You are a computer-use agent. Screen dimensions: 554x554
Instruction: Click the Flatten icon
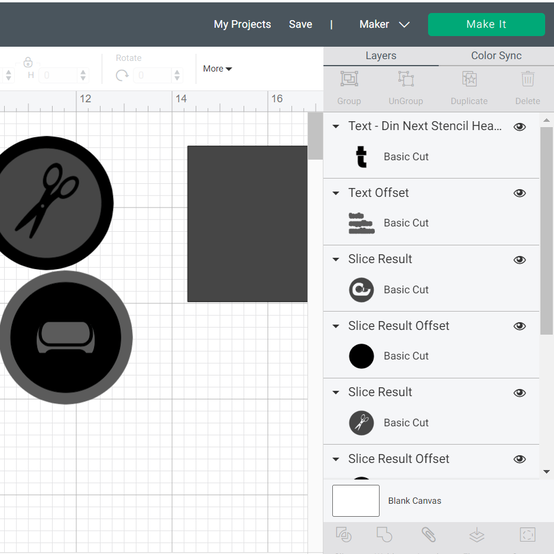477,534
